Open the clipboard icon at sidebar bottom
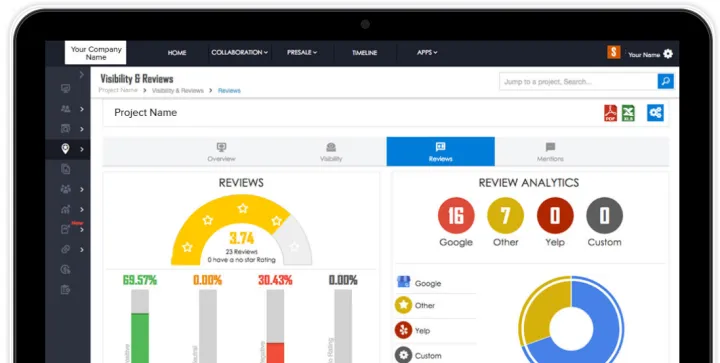The height and width of the screenshot is (363, 720). [66, 290]
